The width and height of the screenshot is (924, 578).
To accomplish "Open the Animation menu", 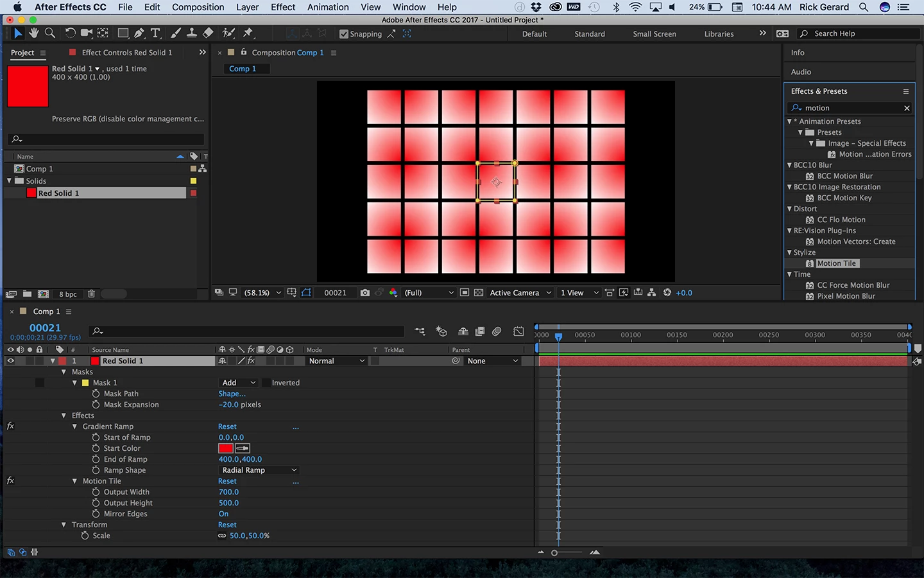I will [x=328, y=7].
